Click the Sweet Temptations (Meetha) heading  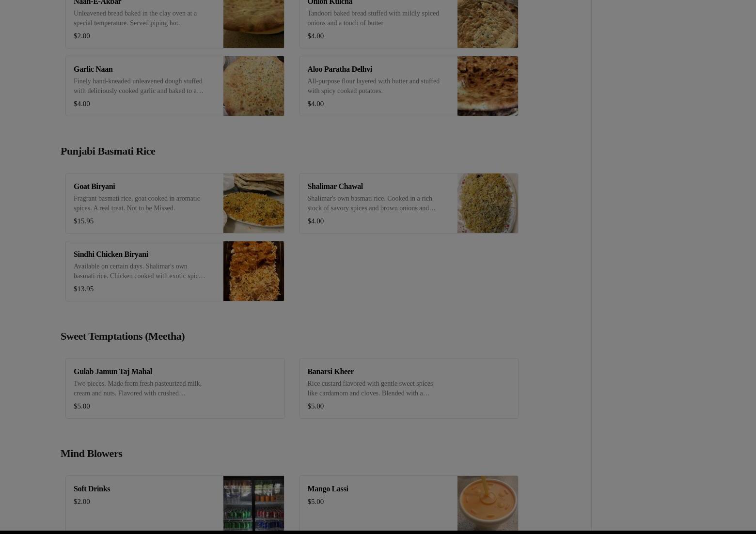122,336
